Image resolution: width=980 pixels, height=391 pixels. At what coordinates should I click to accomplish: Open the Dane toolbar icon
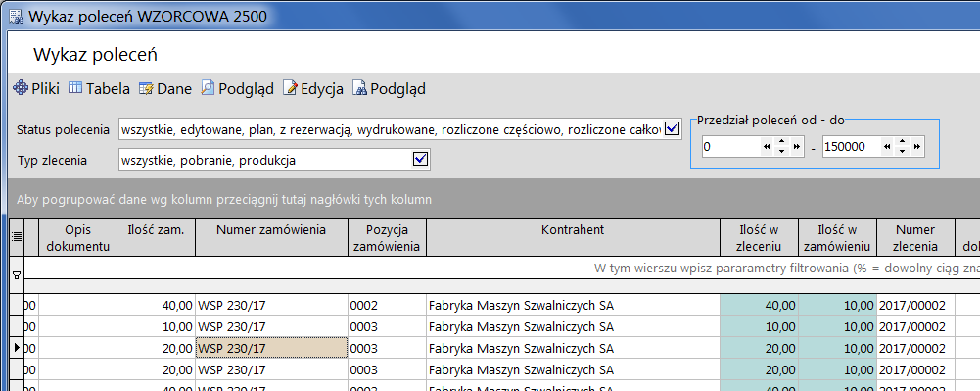click(x=146, y=89)
